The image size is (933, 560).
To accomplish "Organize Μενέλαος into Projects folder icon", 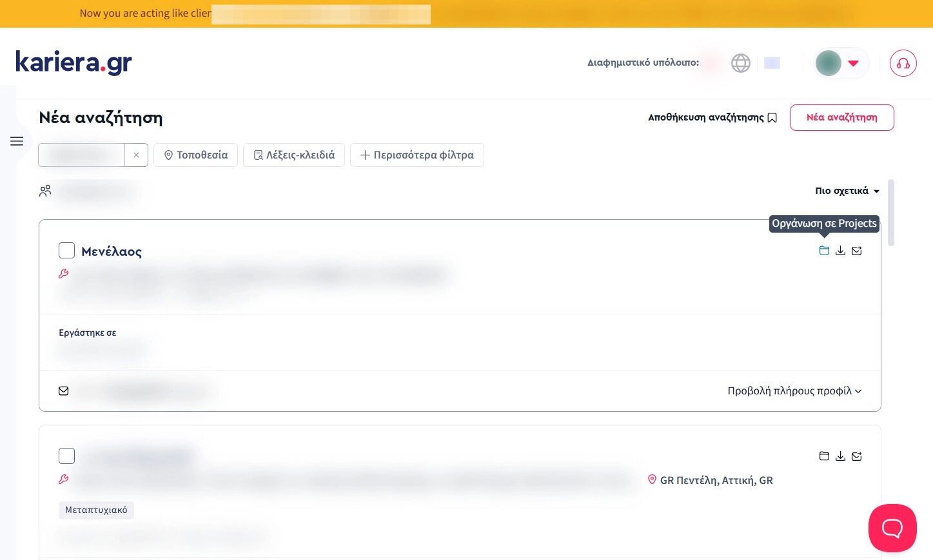I will point(824,251).
